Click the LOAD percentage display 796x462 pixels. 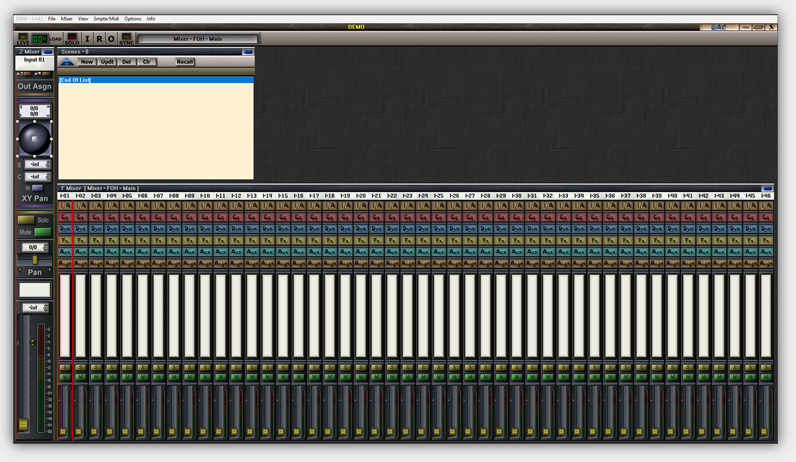41,39
